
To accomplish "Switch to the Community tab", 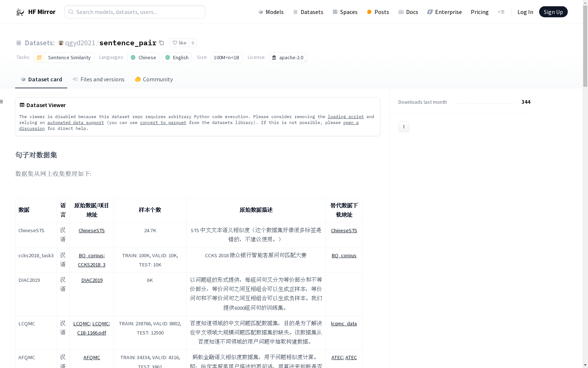I will (154, 79).
